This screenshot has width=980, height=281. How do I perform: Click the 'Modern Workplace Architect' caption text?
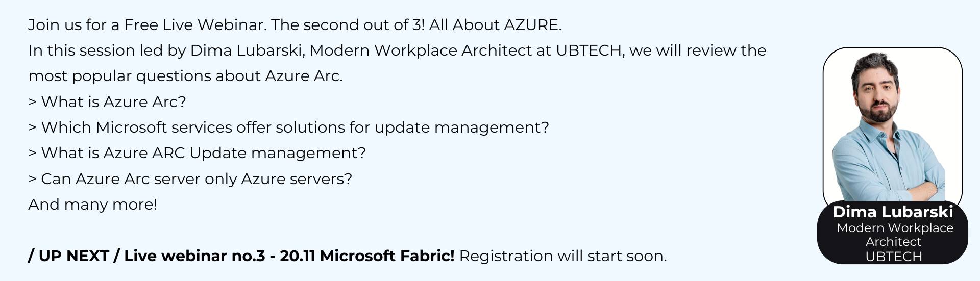[895, 235]
